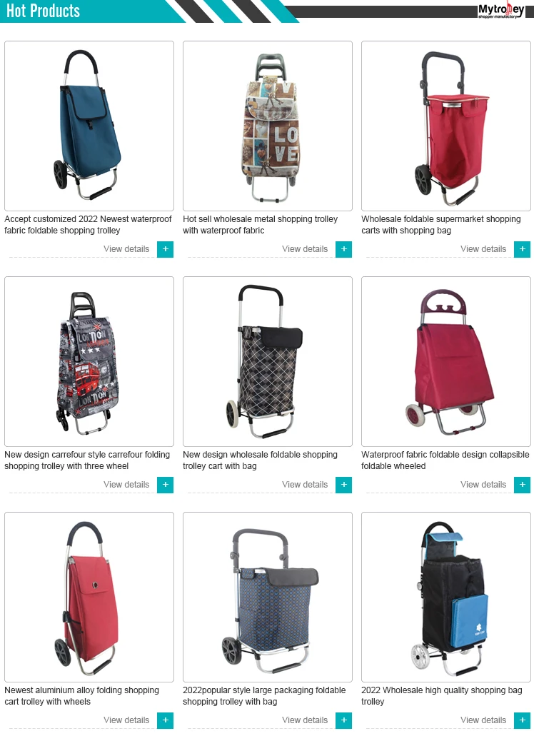Open the Mytrolley logo
This screenshot has height=756, width=534.
(x=500, y=11)
